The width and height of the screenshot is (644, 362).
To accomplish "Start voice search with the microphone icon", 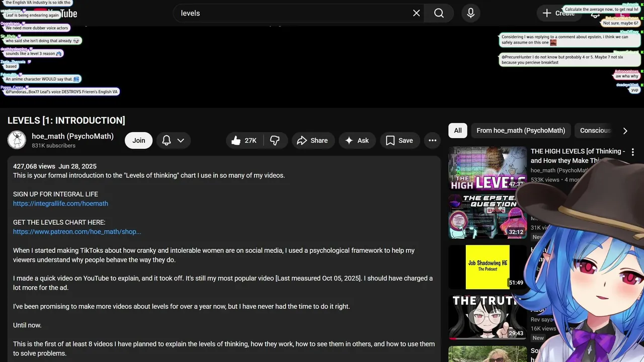I will pyautogui.click(x=470, y=13).
